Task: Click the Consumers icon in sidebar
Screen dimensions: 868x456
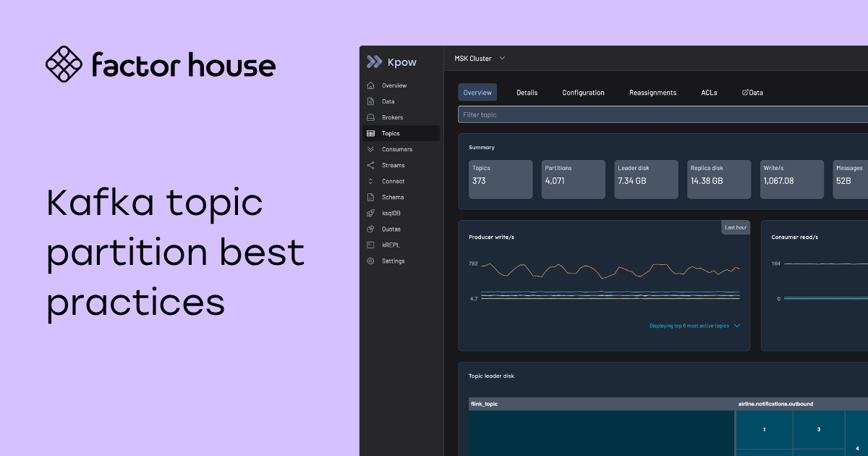Action: pos(370,149)
